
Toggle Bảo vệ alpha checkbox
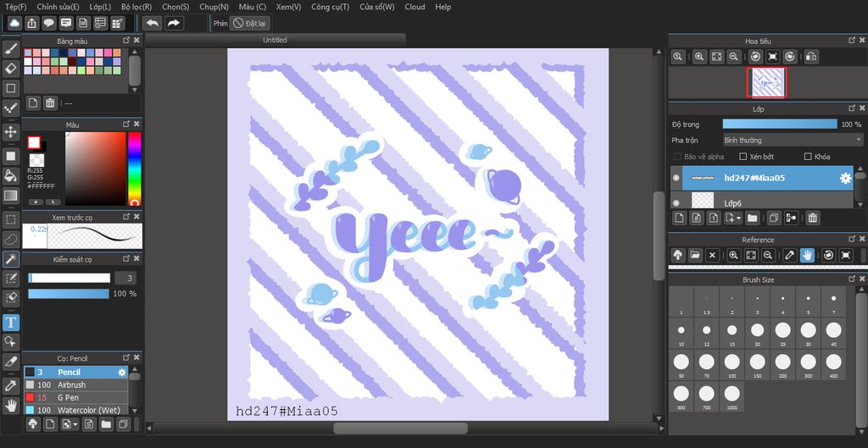(678, 157)
